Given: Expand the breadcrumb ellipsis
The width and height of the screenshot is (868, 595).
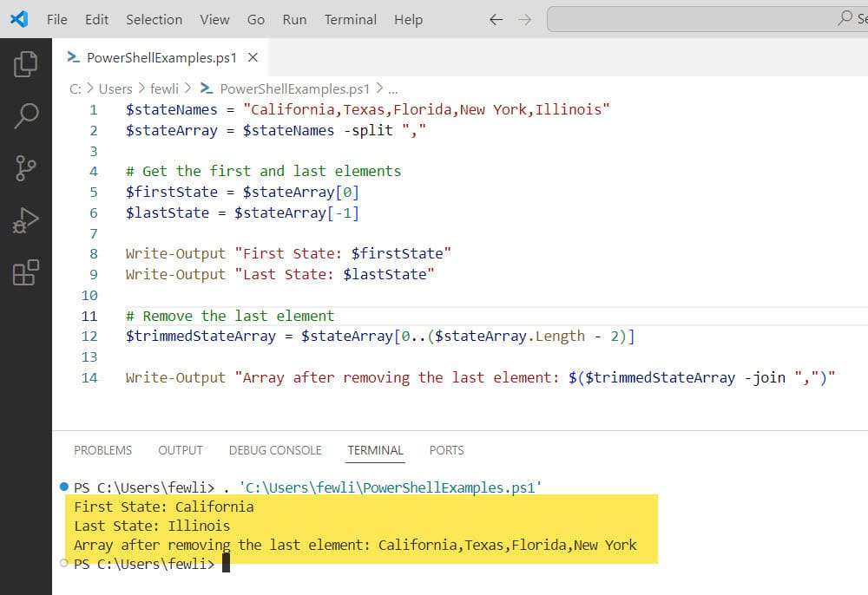Looking at the screenshot, I should (393, 88).
